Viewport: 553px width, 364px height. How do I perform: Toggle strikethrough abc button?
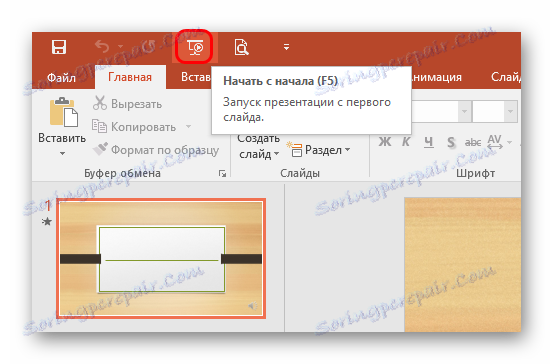click(473, 142)
